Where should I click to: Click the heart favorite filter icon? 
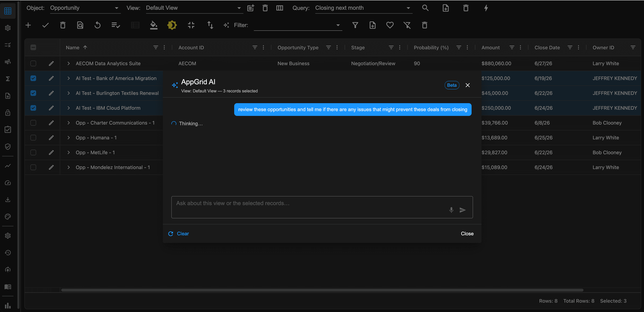(390, 25)
